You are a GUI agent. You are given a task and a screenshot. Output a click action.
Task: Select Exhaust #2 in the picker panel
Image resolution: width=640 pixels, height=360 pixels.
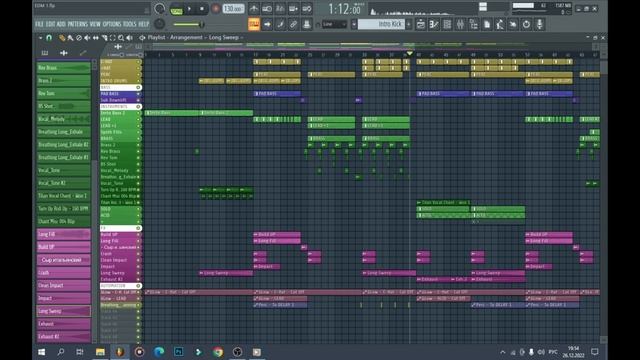(63, 336)
